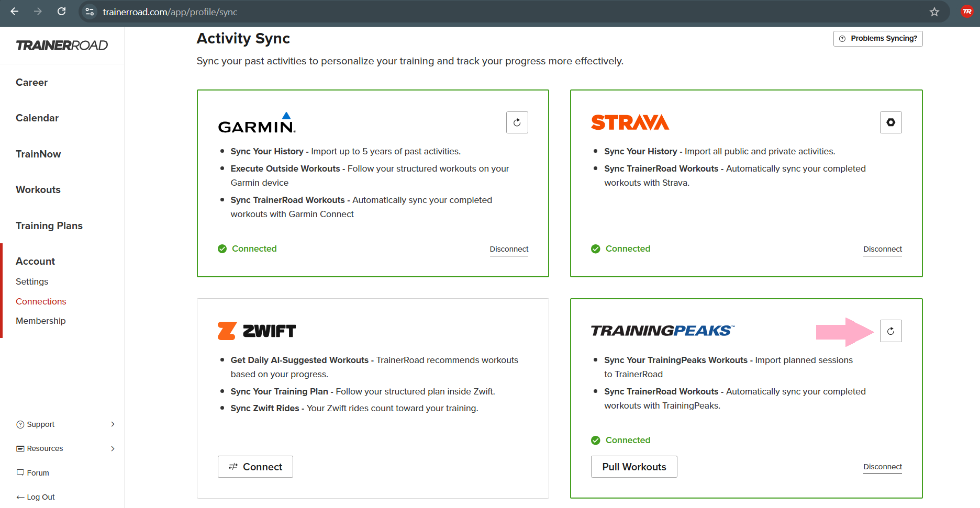This screenshot has width=980, height=508.
Task: Select Account in sidebar
Action: [x=35, y=261]
